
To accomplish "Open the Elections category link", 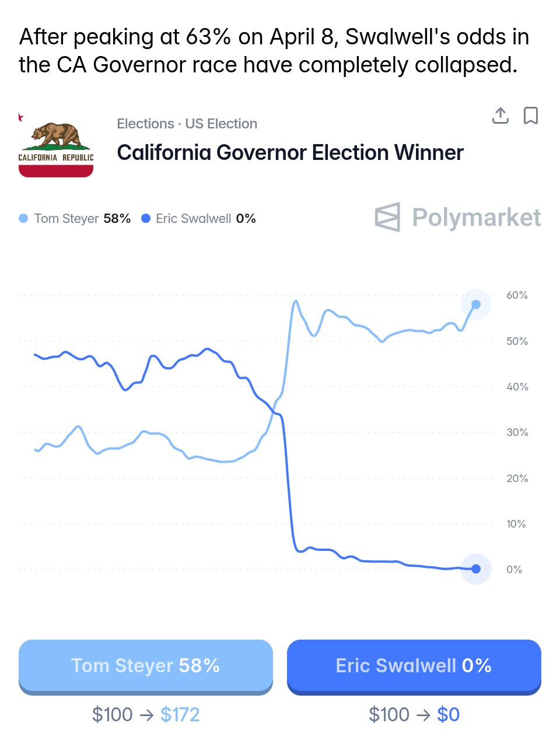I will click(145, 124).
